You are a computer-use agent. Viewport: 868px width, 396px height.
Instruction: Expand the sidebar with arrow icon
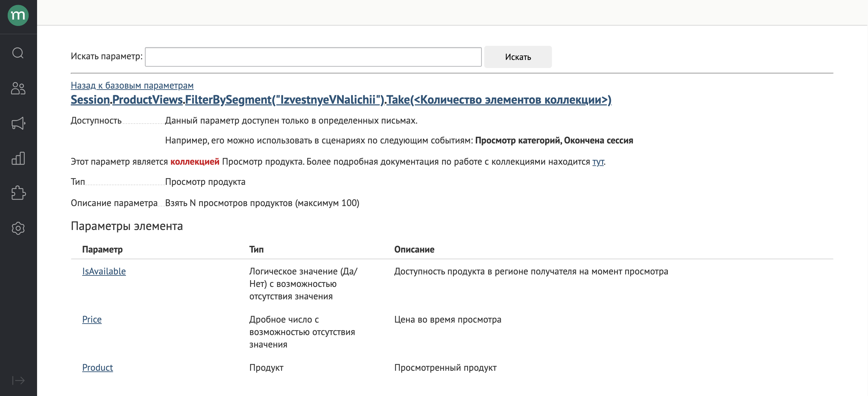[18, 381]
